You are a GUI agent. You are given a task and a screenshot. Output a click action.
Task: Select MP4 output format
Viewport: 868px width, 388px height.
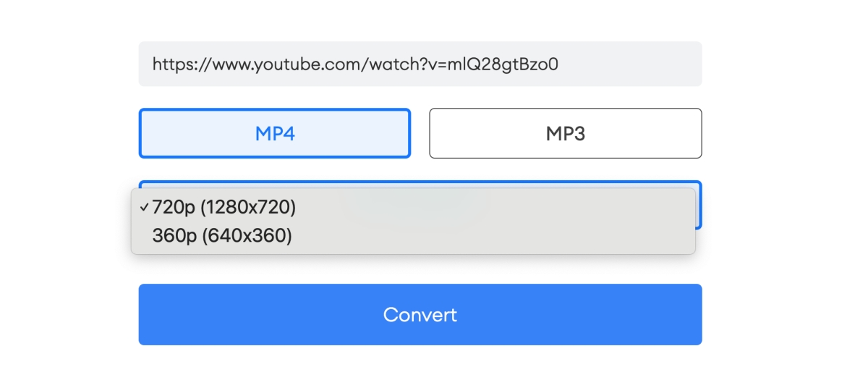[x=275, y=133]
